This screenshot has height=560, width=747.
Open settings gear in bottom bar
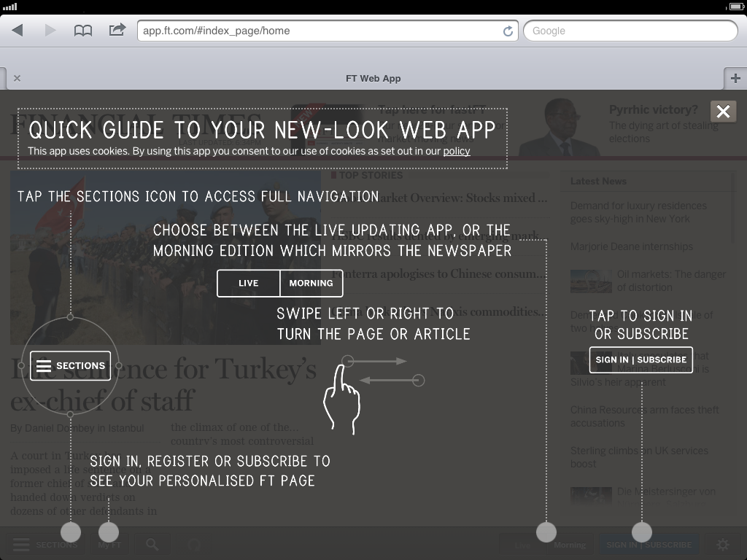pyautogui.click(x=723, y=545)
